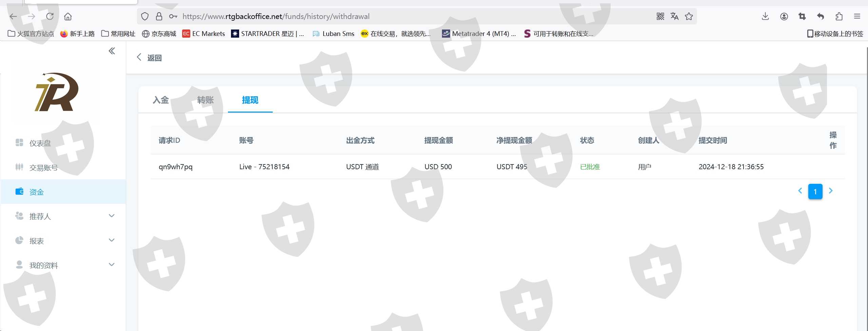The width and height of the screenshot is (868, 331).
Task: Click the dashboard icon beside 仪表盘
Action: click(x=19, y=142)
